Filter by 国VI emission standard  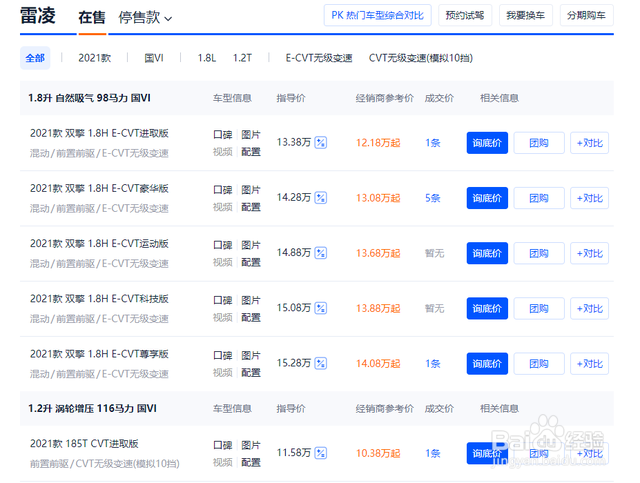[154, 58]
